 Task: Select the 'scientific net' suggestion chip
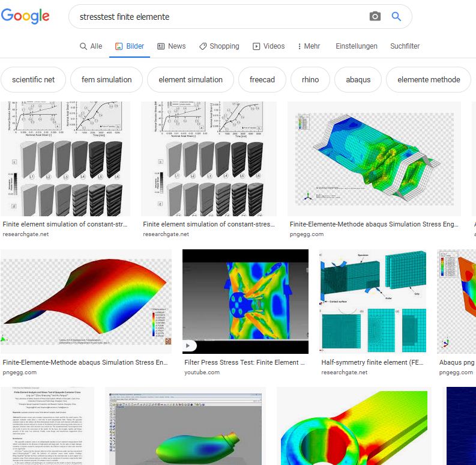(33, 79)
